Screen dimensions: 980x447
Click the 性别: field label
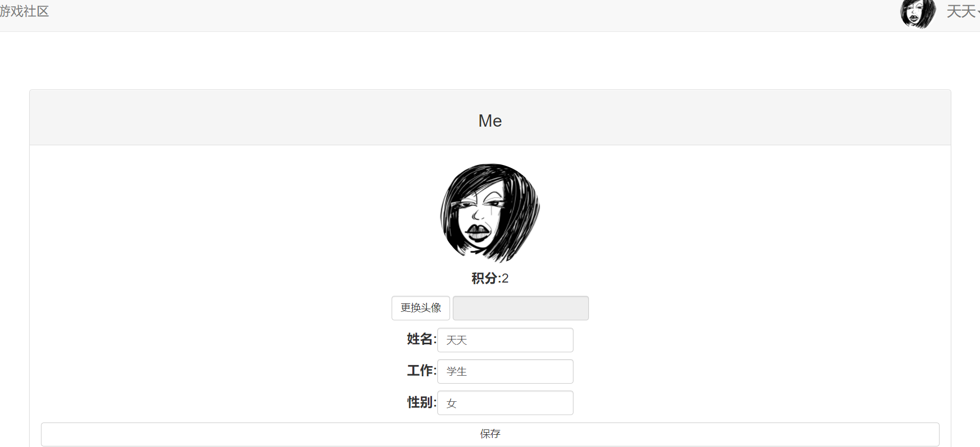(421, 402)
